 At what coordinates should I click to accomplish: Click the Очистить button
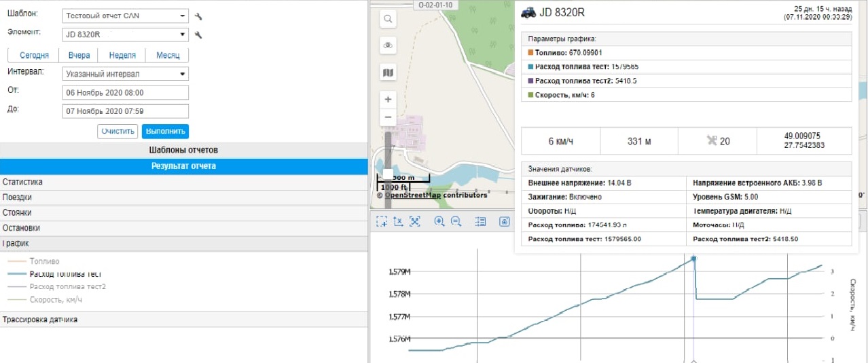click(x=118, y=132)
